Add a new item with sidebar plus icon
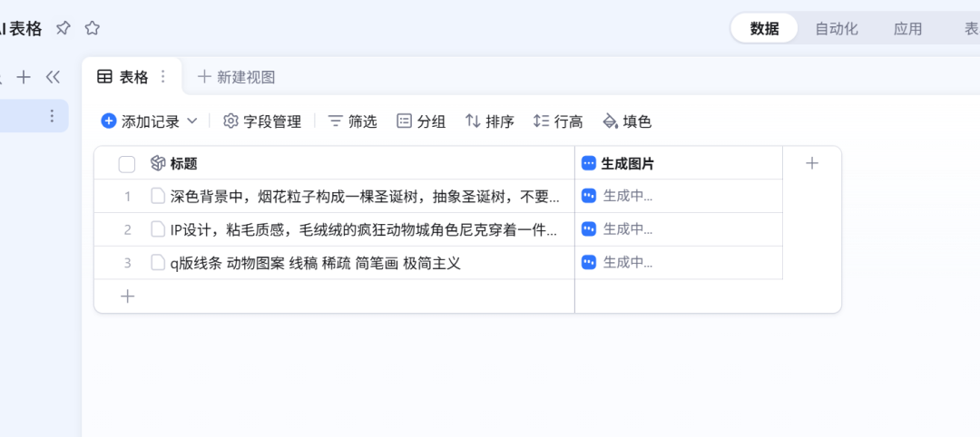 pyautogui.click(x=23, y=77)
